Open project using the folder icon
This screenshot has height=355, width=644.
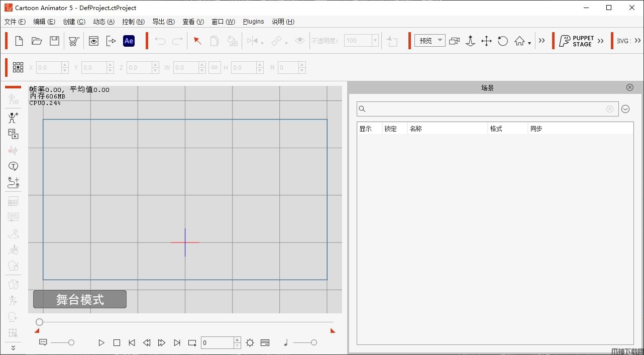coord(37,41)
